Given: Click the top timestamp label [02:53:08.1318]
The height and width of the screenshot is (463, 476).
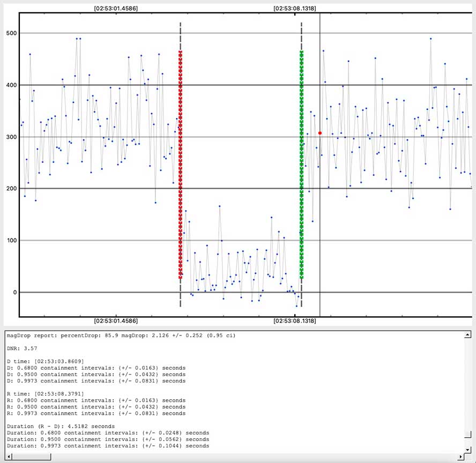Looking at the screenshot, I should click(x=294, y=9).
